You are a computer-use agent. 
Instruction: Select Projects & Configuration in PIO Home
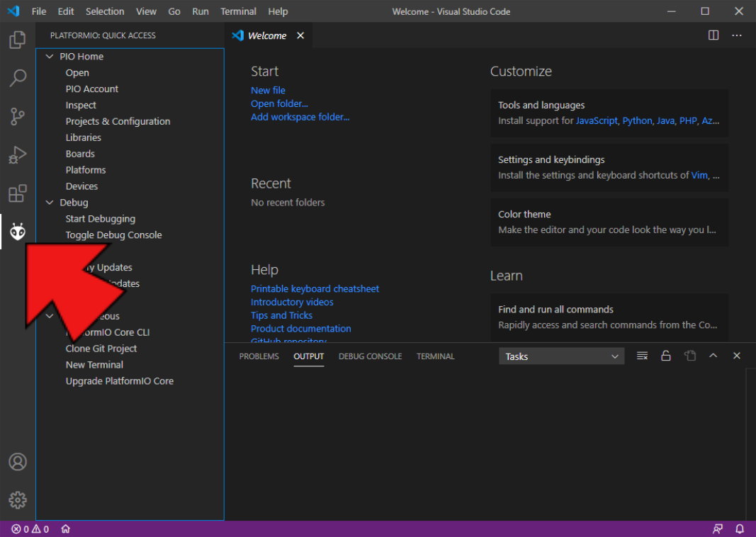pos(118,121)
